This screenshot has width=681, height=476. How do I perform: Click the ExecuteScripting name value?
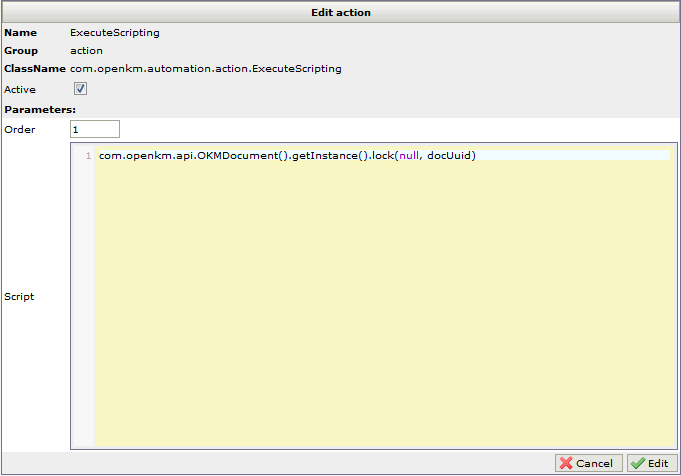click(x=115, y=33)
